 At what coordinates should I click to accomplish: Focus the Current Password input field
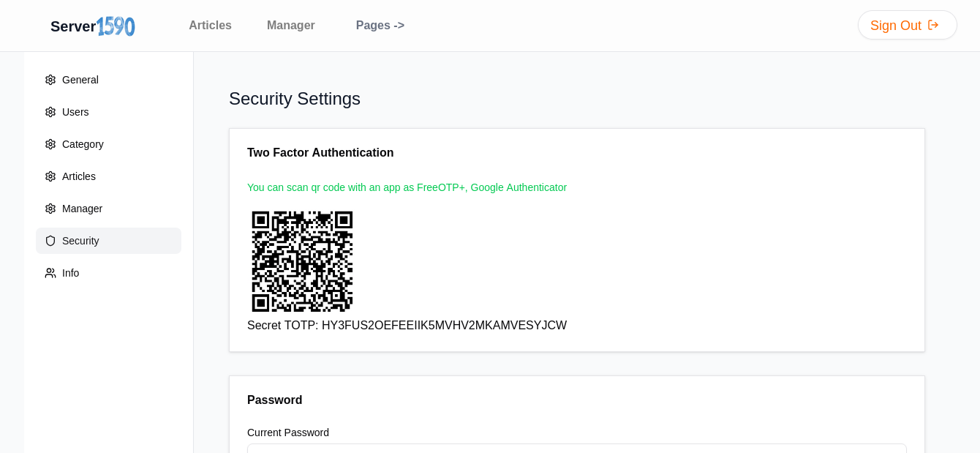(576, 448)
